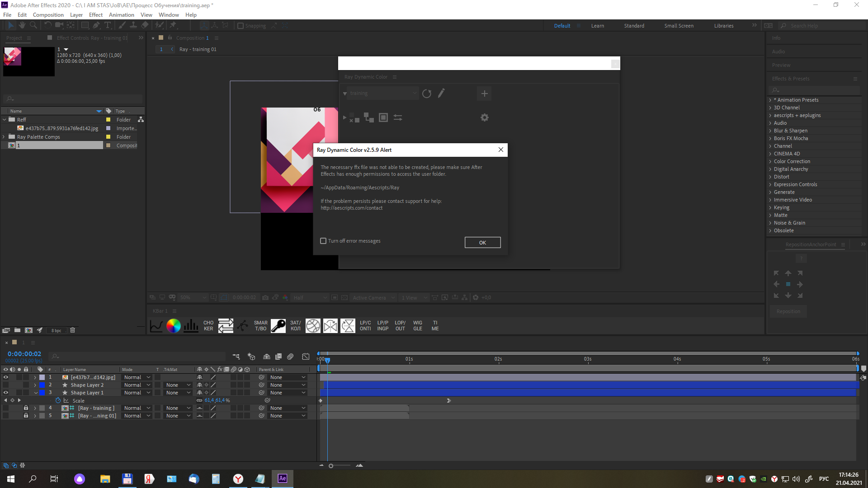This screenshot has width=868, height=488.
Task: Click the Reposition button
Action: pos(788,311)
